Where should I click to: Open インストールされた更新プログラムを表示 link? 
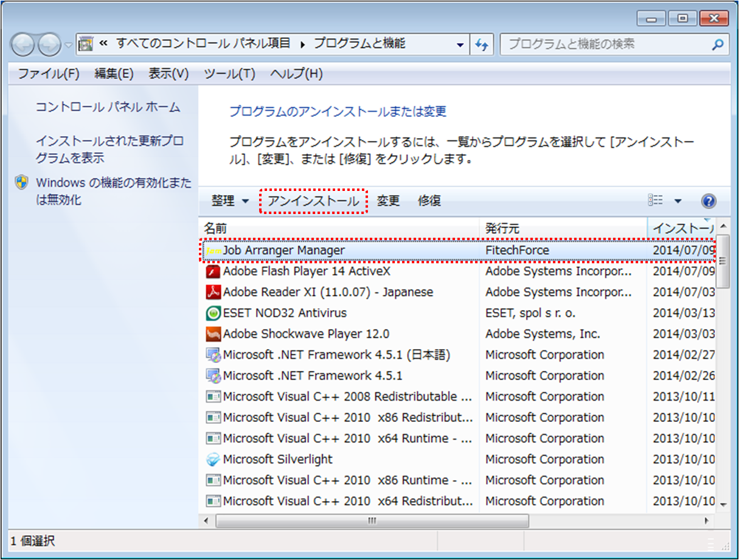[109, 150]
